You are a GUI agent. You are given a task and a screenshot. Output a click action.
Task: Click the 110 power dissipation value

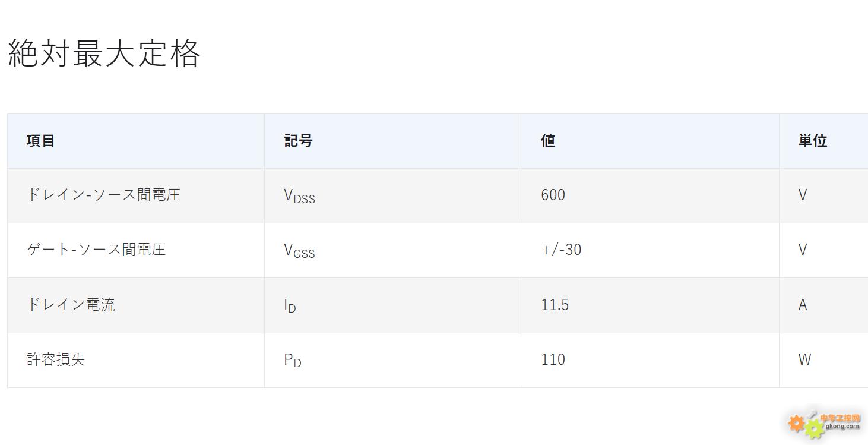click(x=553, y=359)
